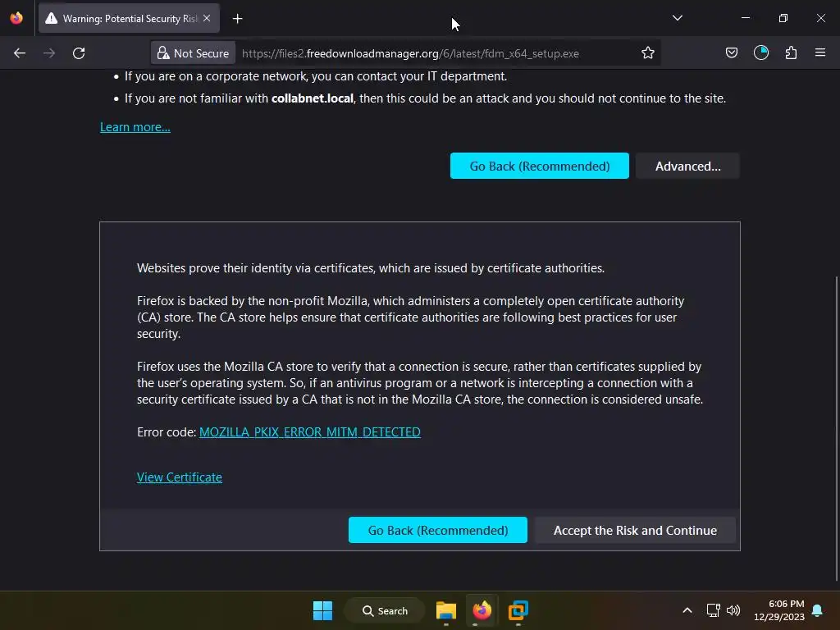Open the Extensions puzzle-piece icon
Viewport: 840px width, 630px height.
point(791,52)
